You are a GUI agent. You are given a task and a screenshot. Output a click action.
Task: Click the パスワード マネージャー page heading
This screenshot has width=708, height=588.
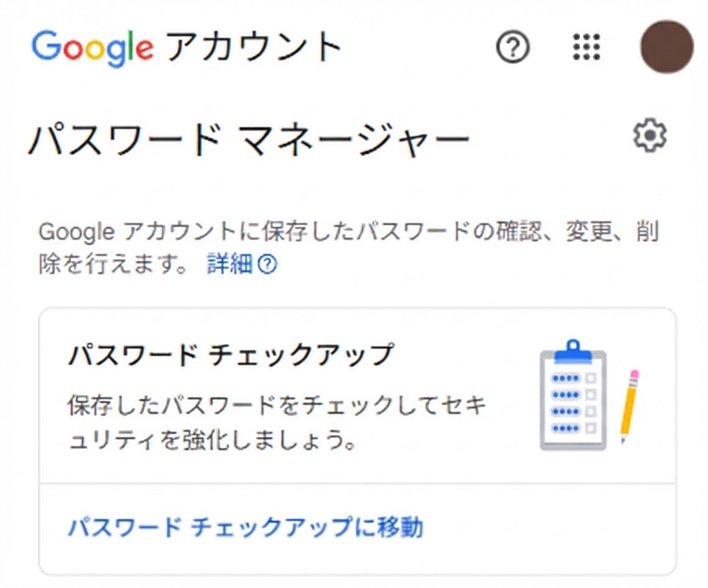click(249, 140)
